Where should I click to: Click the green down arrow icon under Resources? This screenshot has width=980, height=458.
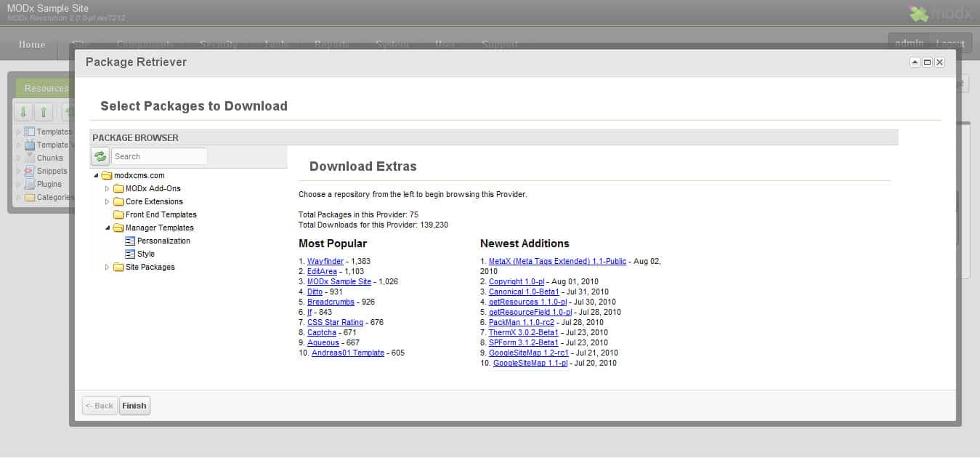(x=23, y=112)
